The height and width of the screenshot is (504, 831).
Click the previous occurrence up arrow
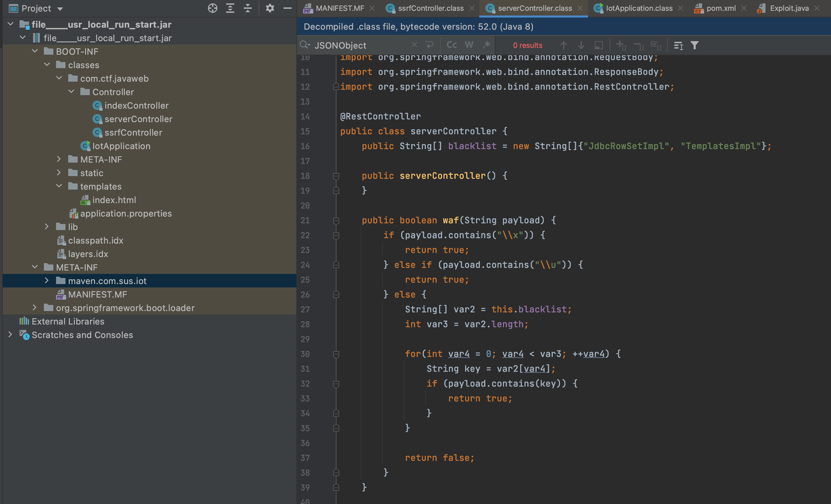pos(563,45)
